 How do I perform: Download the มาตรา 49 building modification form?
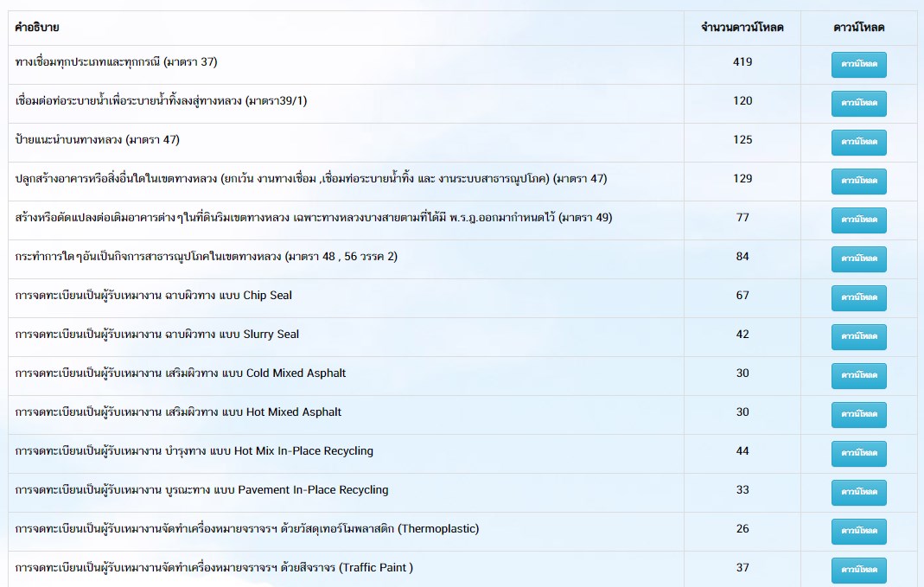point(858,220)
